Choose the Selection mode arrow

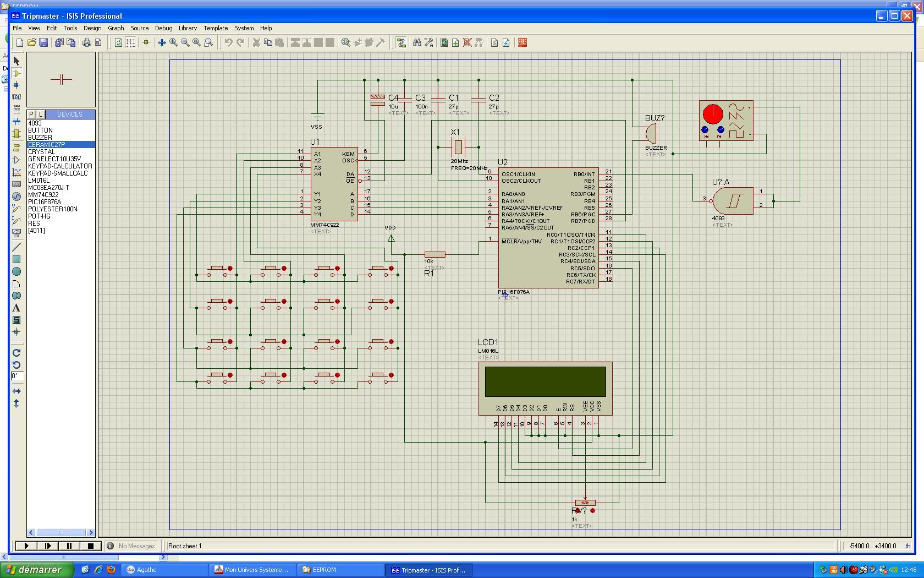tap(16, 61)
